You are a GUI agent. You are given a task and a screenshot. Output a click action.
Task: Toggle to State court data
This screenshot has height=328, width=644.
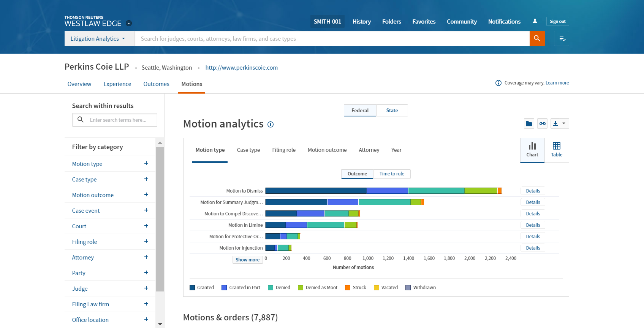point(392,110)
